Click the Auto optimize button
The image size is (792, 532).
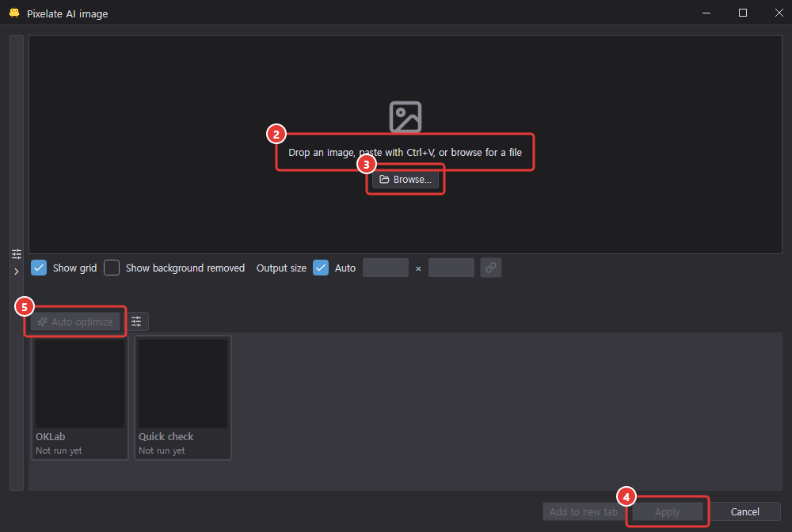pyautogui.click(x=75, y=321)
